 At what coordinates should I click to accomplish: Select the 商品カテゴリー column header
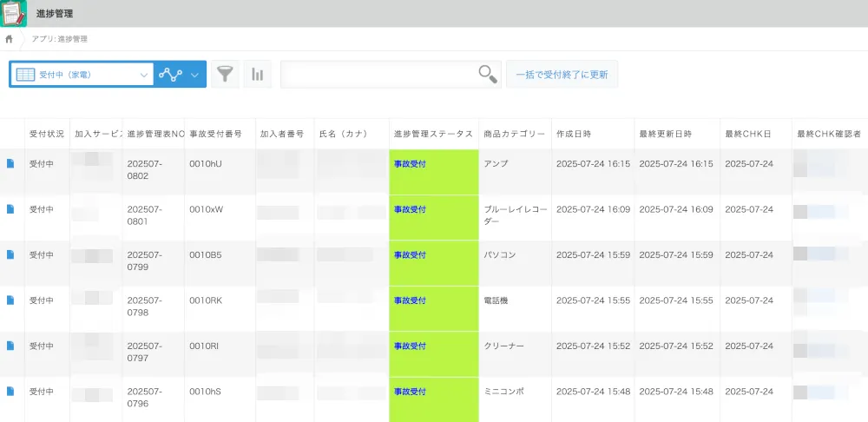tap(514, 134)
